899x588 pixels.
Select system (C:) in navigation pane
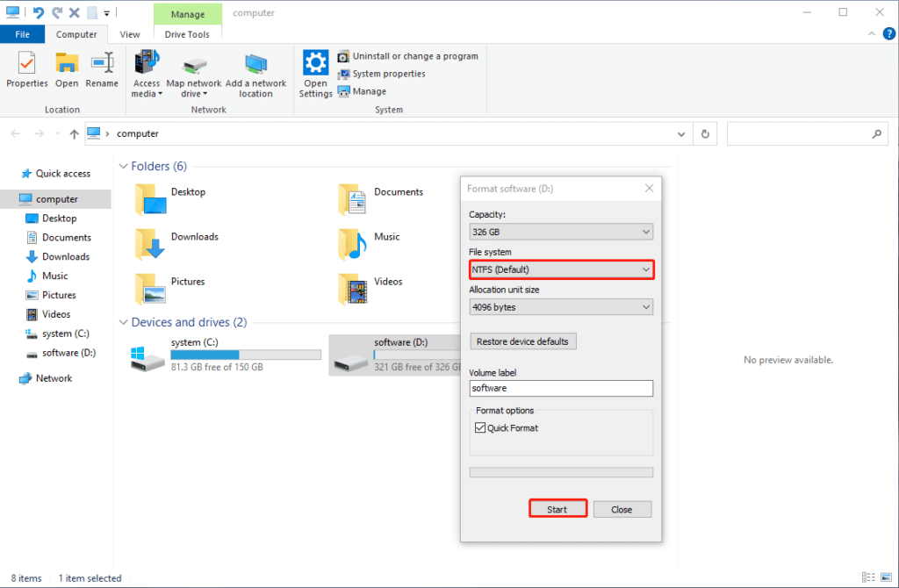[x=57, y=333]
